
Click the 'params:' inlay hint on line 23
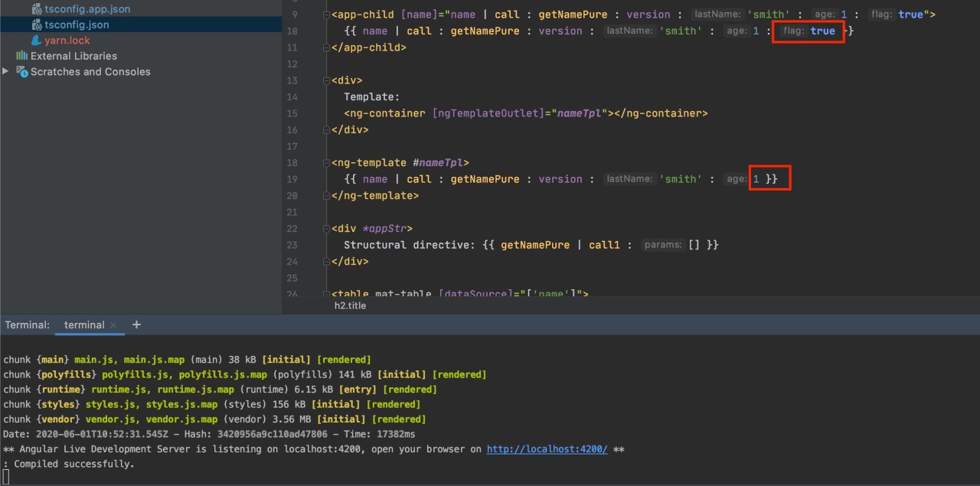click(x=663, y=245)
